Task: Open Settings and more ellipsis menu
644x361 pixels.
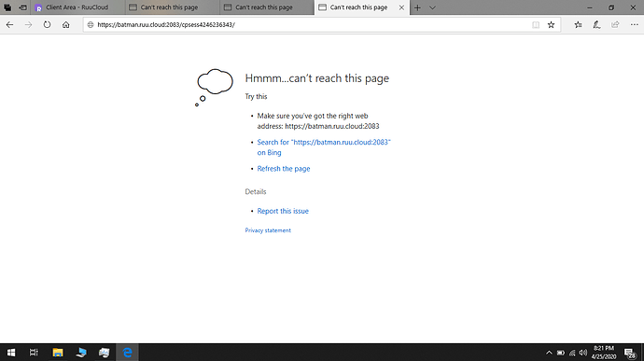Action: pos(634,24)
